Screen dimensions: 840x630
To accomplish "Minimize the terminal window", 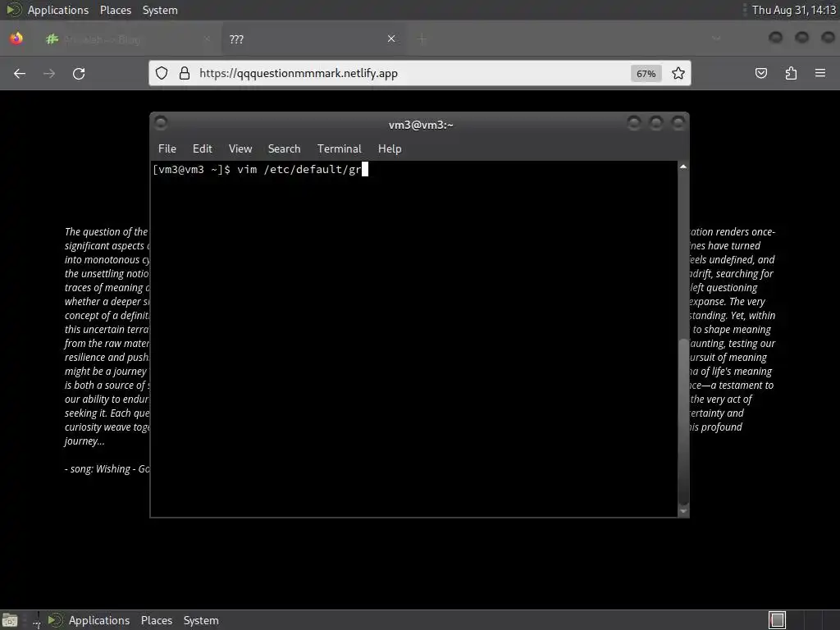I will coord(634,124).
